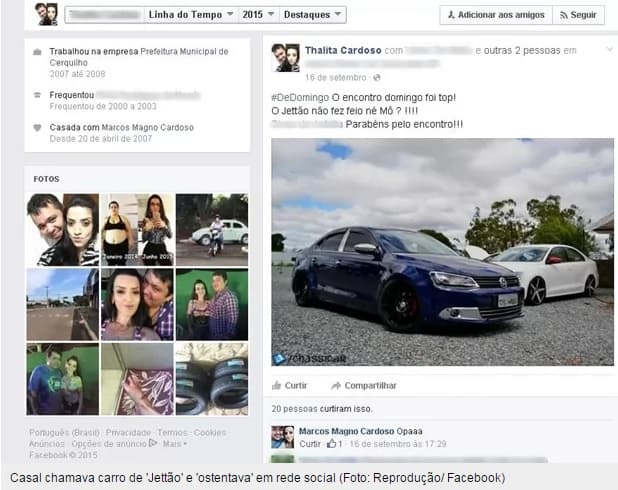
Task: Open comment timestamp 16 de setembro às 17:29
Action: (398, 444)
